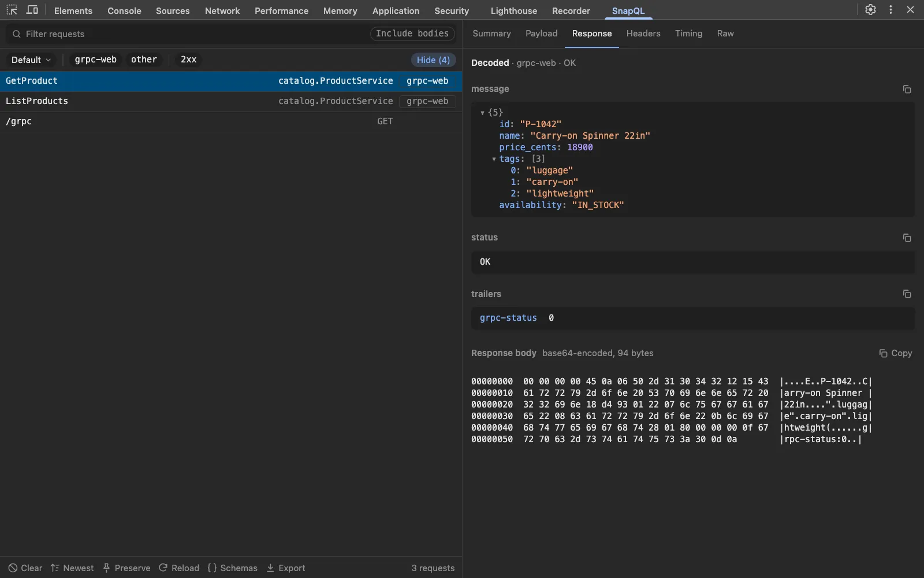Open DevTools settings gear
The width and height of the screenshot is (924, 578).
870,10
